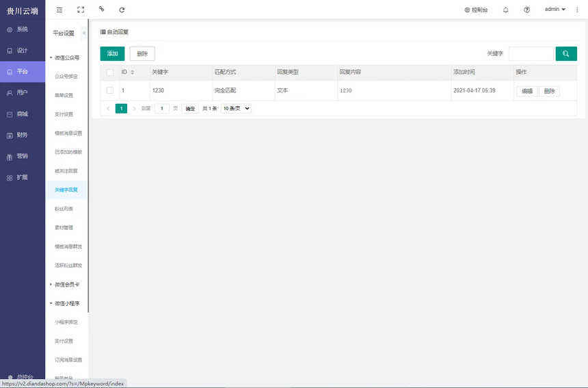
Task: Open 营销 in the main navigation
Action: [x=23, y=156]
